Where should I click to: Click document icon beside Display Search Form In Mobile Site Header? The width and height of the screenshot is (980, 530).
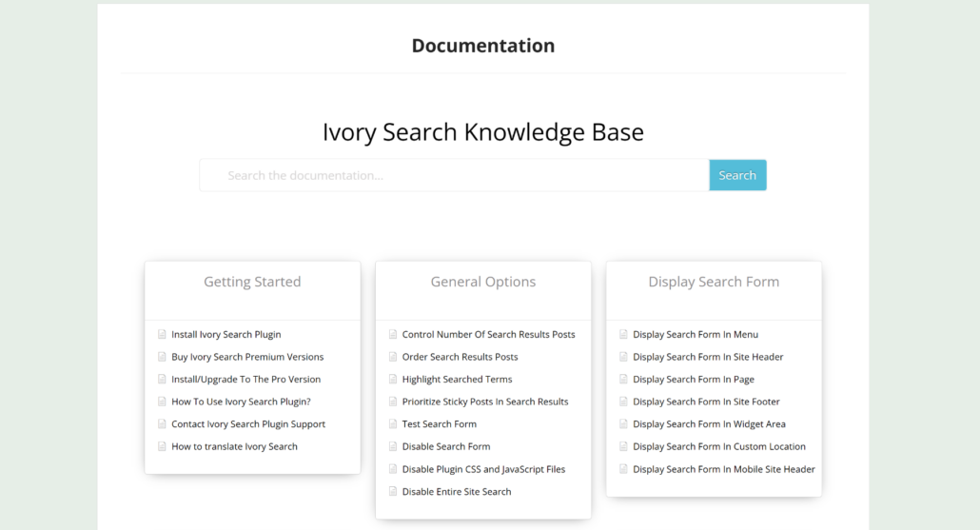click(623, 469)
